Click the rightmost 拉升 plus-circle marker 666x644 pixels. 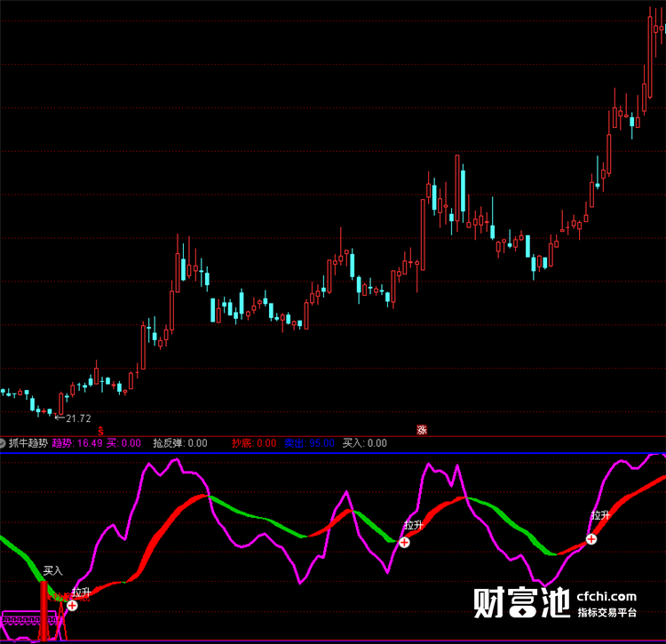(x=591, y=539)
